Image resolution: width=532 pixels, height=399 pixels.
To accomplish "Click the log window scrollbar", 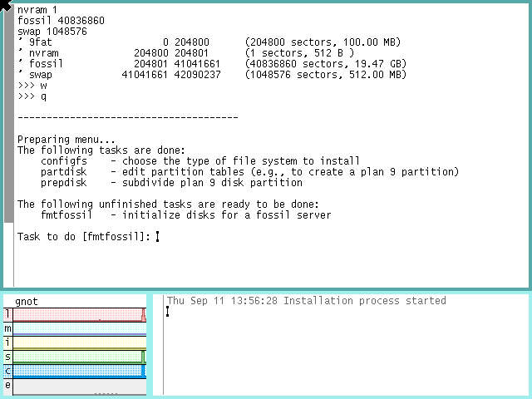I will coord(158,345).
